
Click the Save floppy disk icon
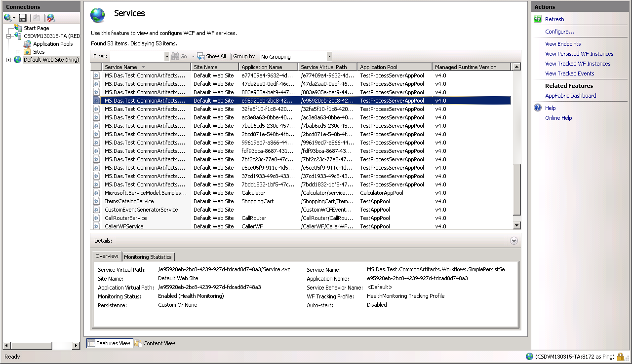click(23, 18)
